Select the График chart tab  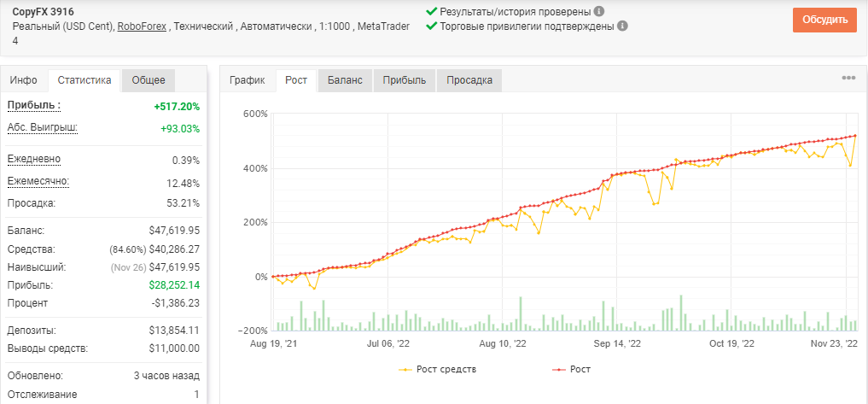coord(248,80)
